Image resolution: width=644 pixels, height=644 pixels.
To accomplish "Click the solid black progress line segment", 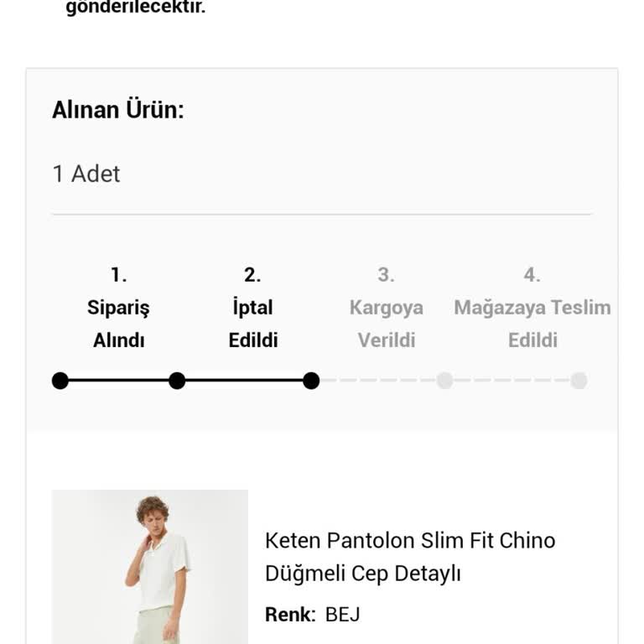I will pos(243,381).
